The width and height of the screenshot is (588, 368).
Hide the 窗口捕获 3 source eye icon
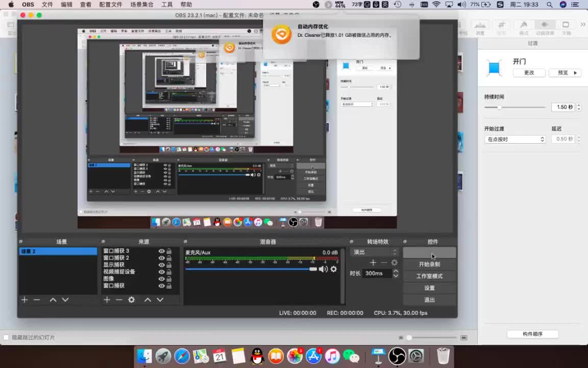click(161, 251)
